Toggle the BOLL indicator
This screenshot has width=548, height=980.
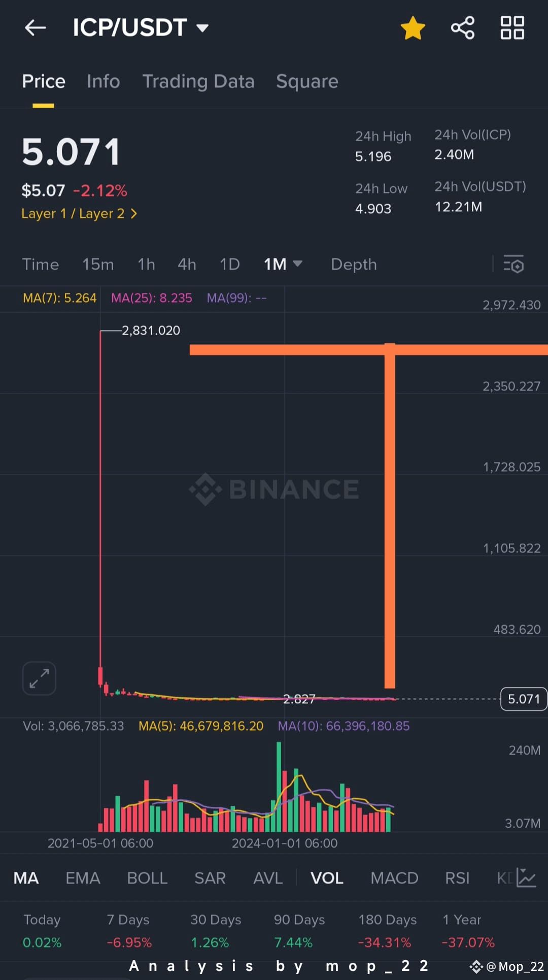point(147,878)
